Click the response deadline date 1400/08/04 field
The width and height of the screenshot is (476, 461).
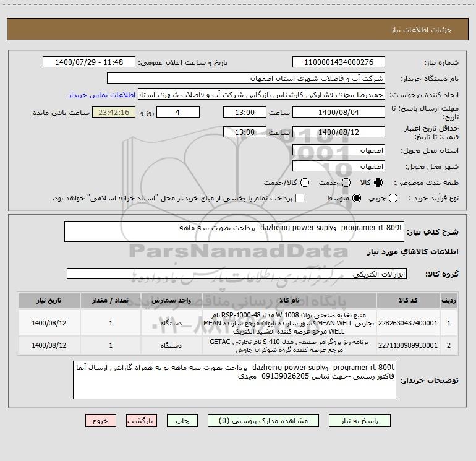(x=339, y=112)
